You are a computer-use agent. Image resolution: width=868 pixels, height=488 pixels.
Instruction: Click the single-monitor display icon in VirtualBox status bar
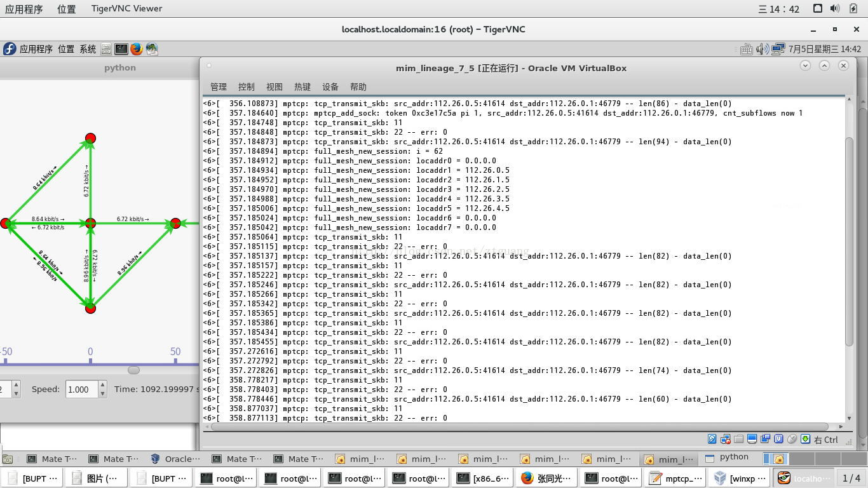pos(752,439)
